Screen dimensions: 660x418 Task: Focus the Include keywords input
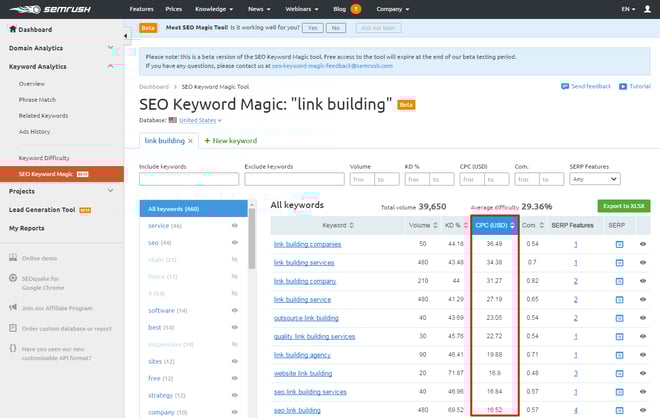coord(189,179)
